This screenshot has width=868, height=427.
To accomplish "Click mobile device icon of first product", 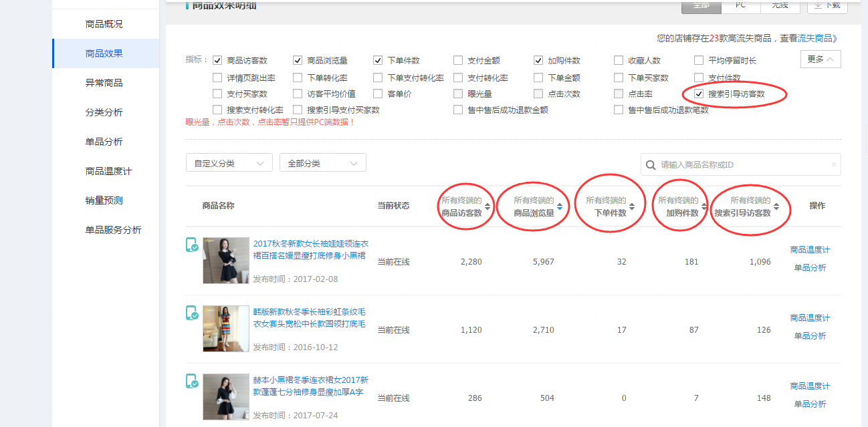I will 192,245.
